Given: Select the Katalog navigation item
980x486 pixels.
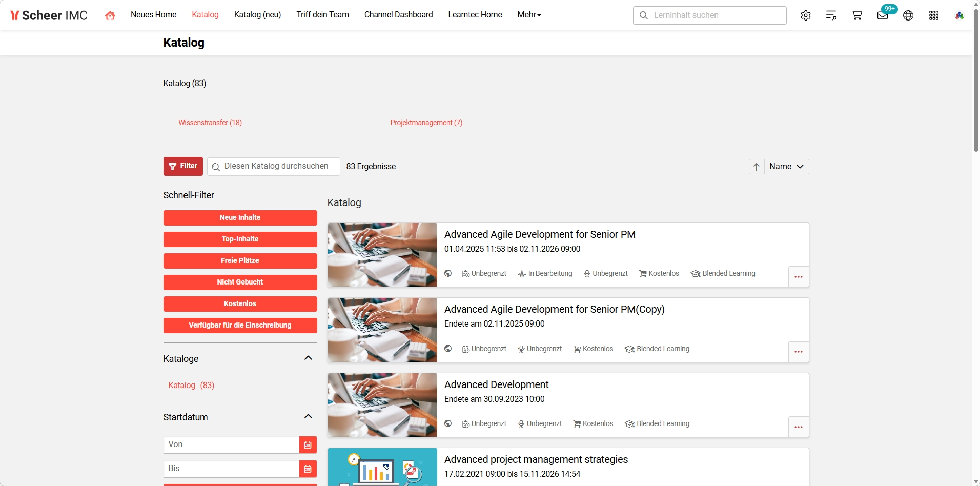Looking at the screenshot, I should pos(205,15).
